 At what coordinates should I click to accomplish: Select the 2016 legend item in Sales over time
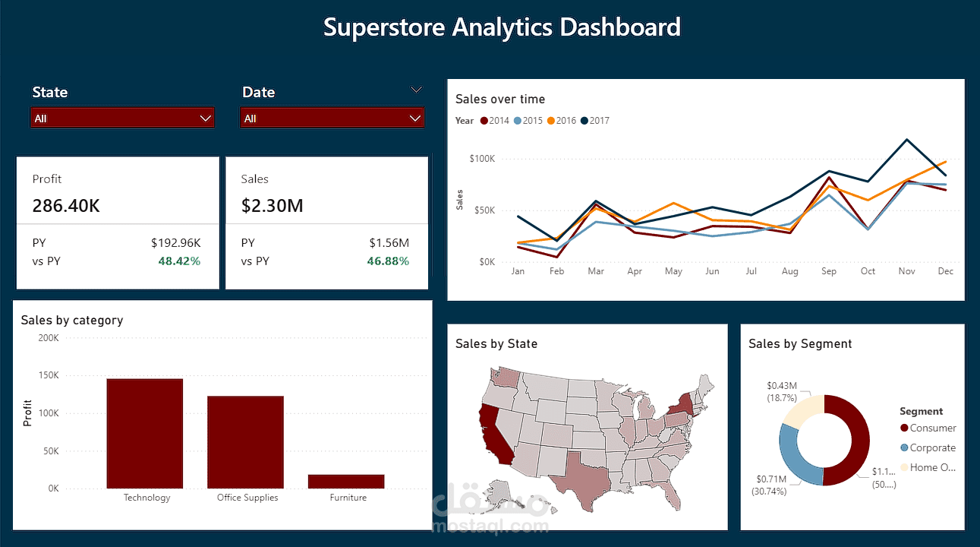tap(561, 120)
